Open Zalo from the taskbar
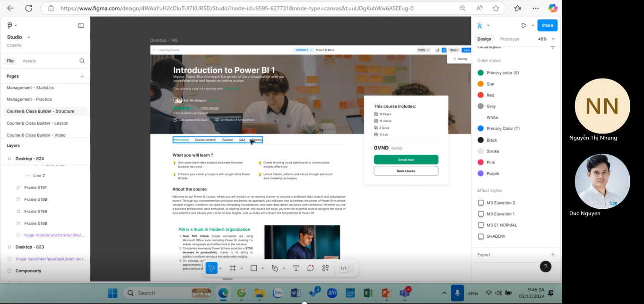The width and height of the screenshot is (644, 304). click(x=278, y=293)
